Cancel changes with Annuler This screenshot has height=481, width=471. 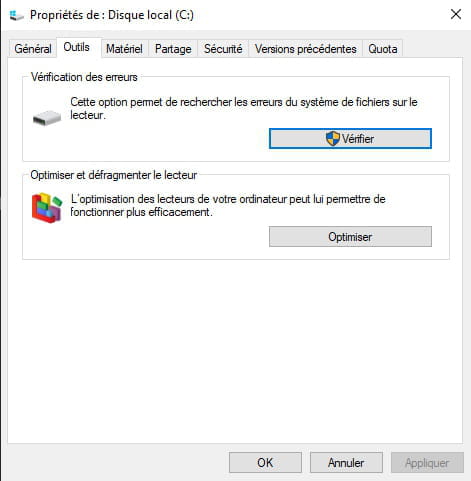(x=346, y=463)
